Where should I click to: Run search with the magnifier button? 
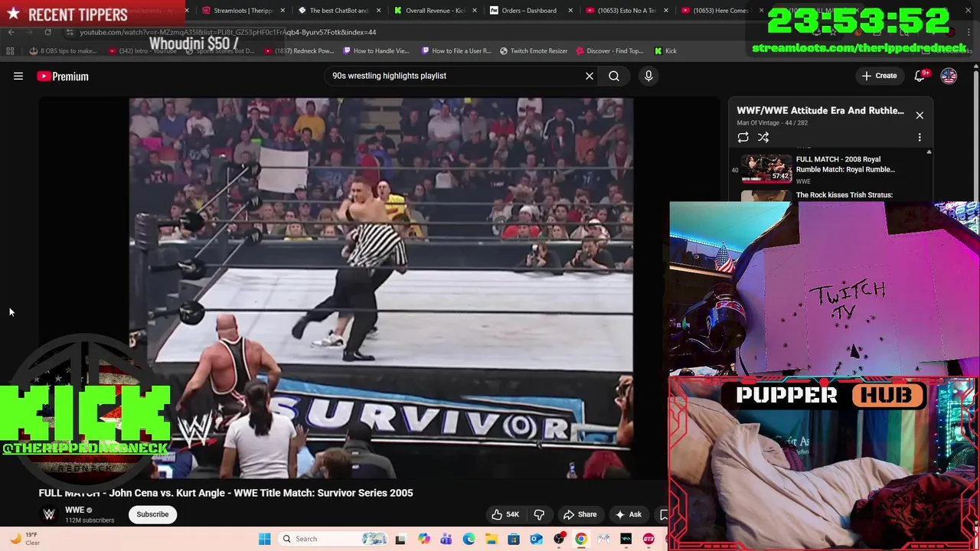(x=614, y=76)
